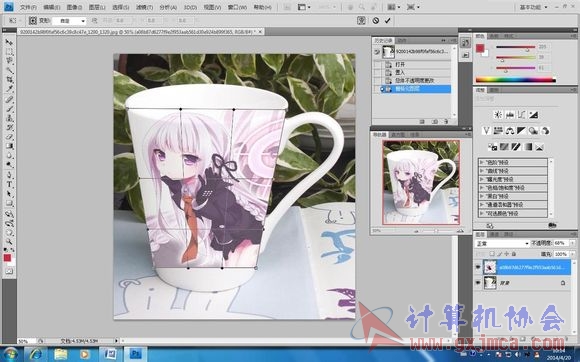Open the layer opacity dropdown arrow

[573, 243]
